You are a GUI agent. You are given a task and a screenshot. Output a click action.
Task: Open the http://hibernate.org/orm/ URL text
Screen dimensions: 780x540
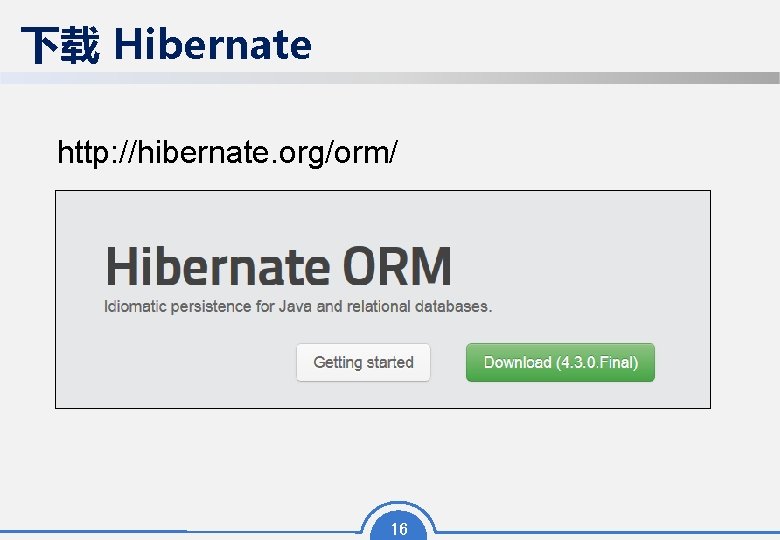point(227,152)
